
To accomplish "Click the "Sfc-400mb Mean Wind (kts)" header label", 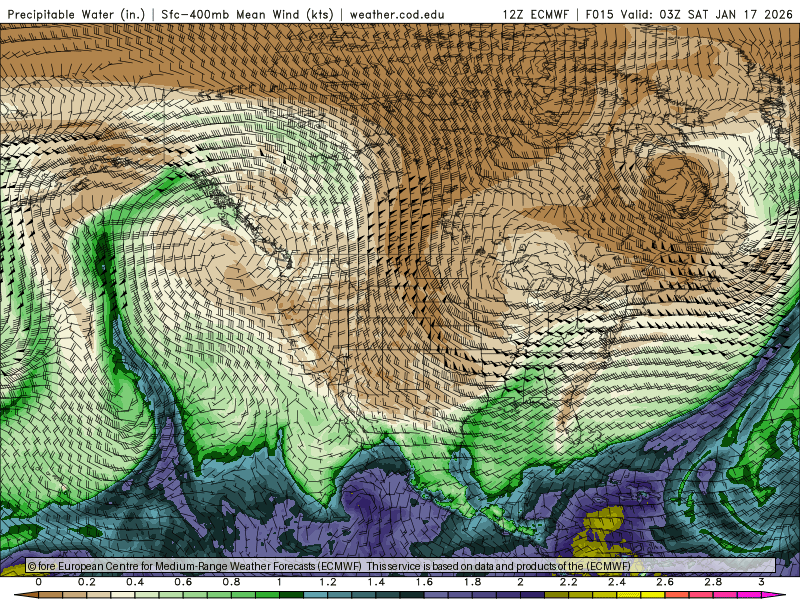I will pyautogui.click(x=247, y=14).
